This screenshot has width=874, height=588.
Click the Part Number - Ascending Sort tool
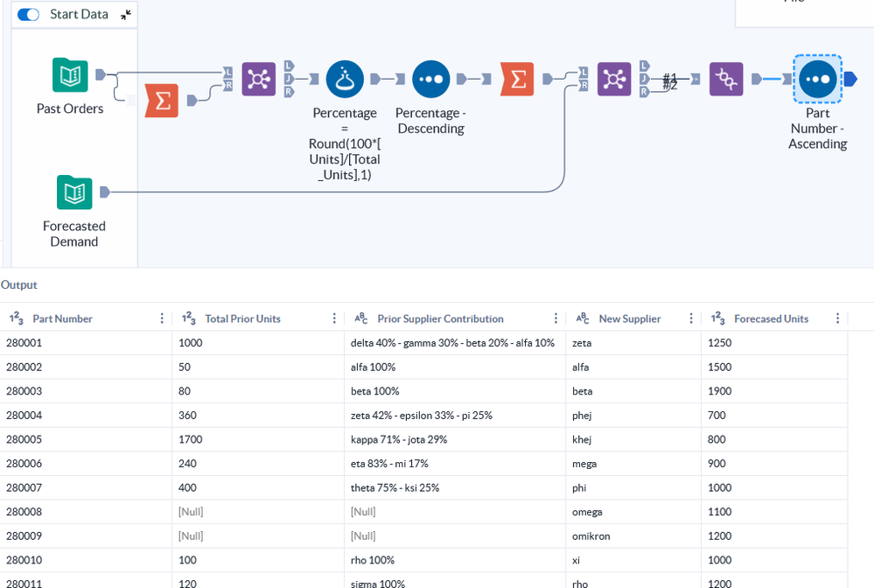(817, 79)
